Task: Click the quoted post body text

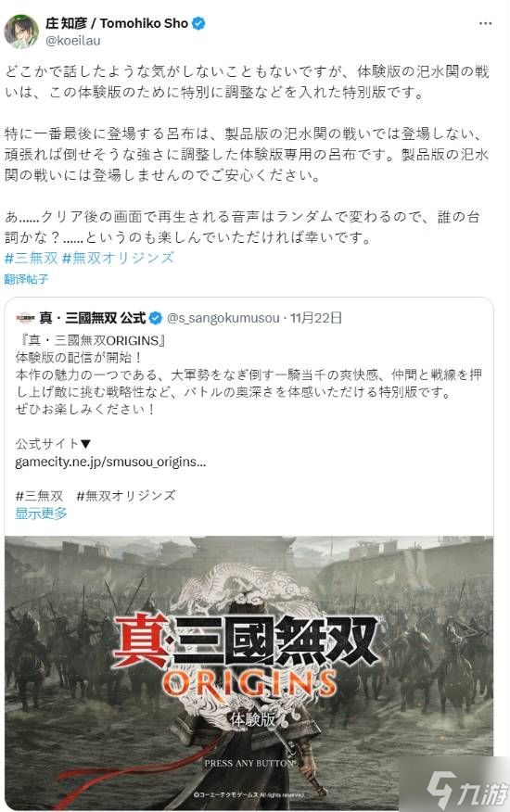Action: click(248, 374)
